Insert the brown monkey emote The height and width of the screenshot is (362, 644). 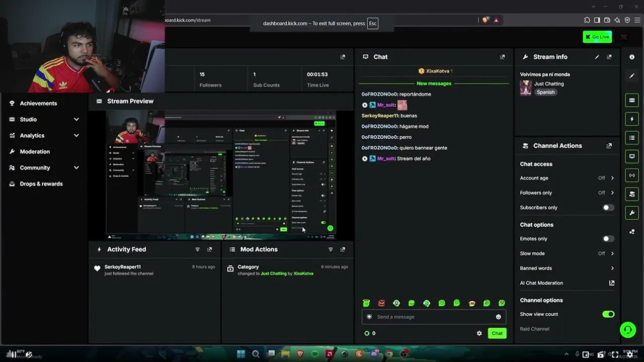[471, 303]
